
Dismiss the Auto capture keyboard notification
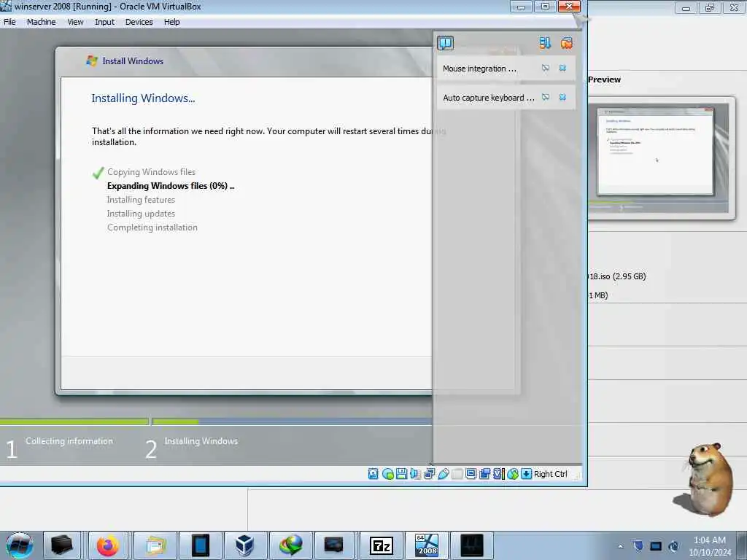[x=562, y=97]
